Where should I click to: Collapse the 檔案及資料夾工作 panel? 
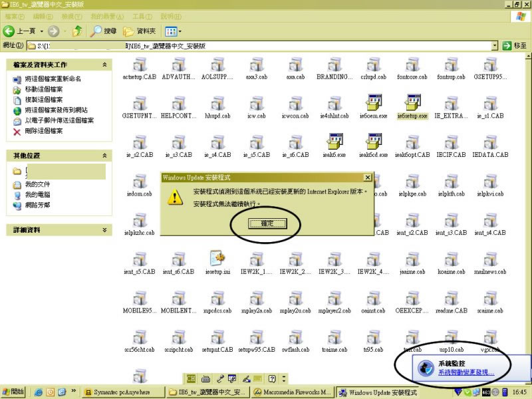pos(104,65)
